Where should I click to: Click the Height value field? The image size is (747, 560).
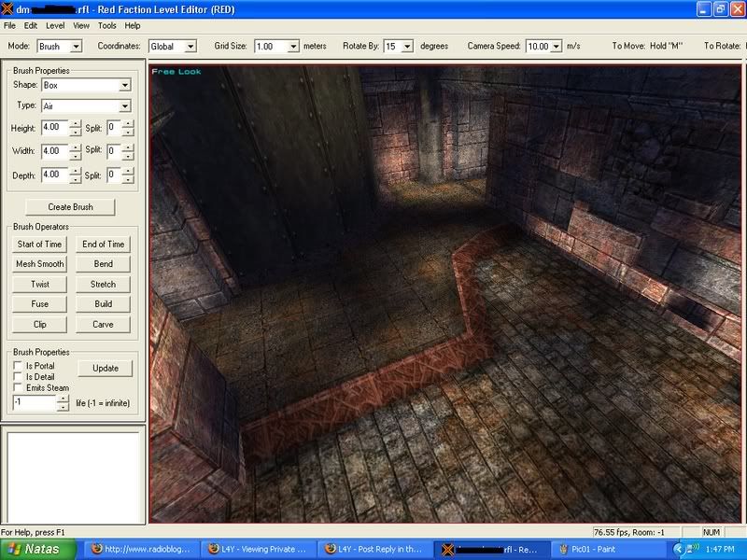click(x=55, y=128)
